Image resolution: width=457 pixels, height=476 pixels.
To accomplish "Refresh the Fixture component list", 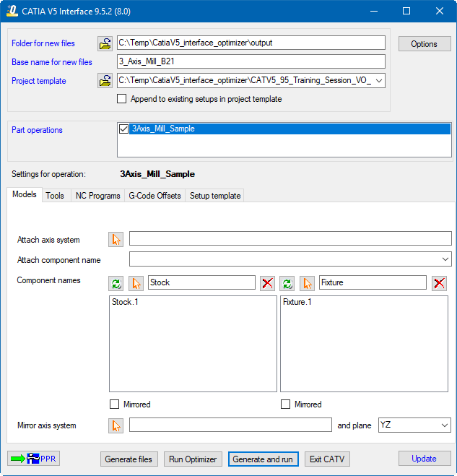I will 287,283.
